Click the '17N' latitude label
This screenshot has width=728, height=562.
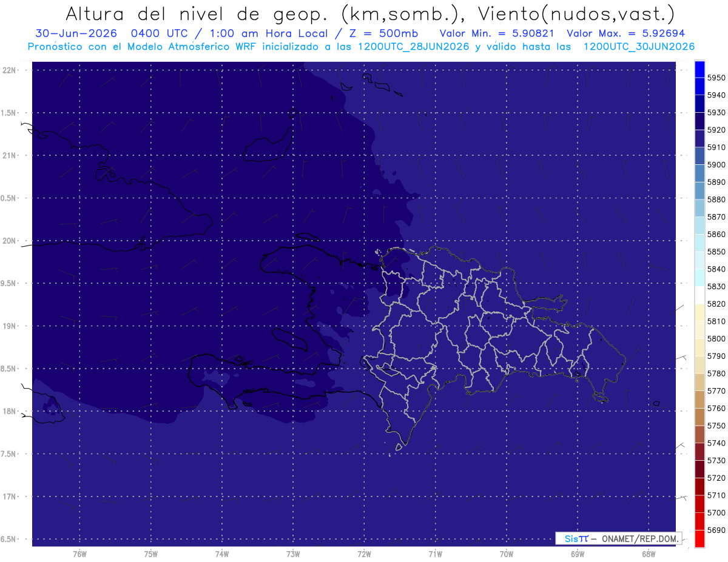[10, 497]
